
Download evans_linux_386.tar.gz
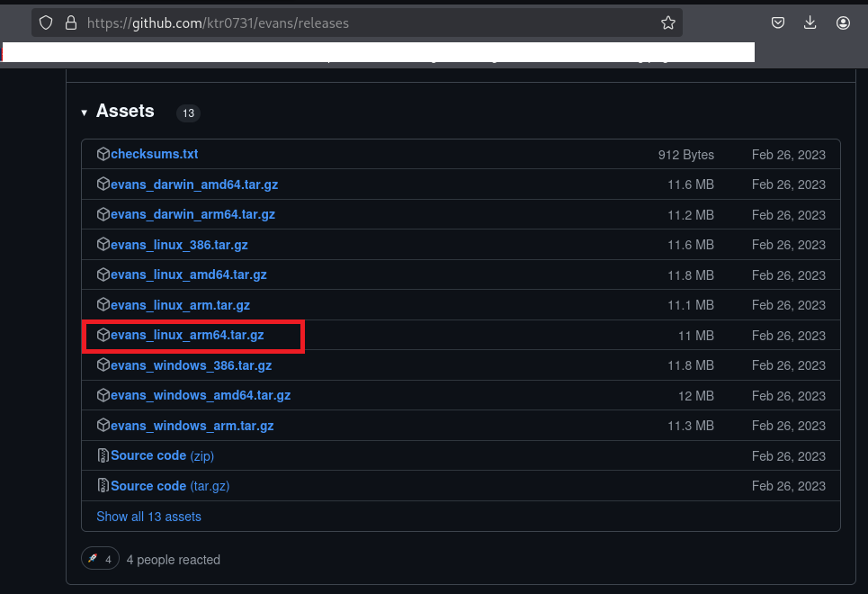point(179,245)
